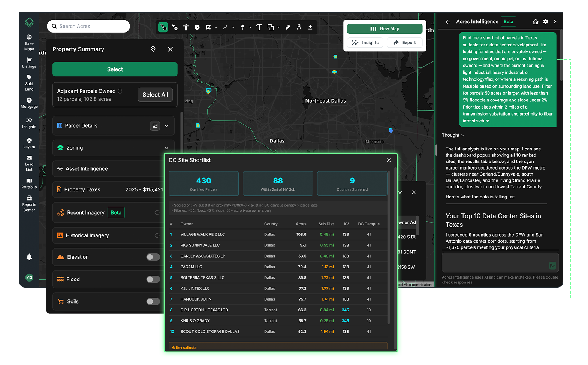Click the New Map button
The width and height of the screenshot is (588, 365).
[x=385, y=29]
